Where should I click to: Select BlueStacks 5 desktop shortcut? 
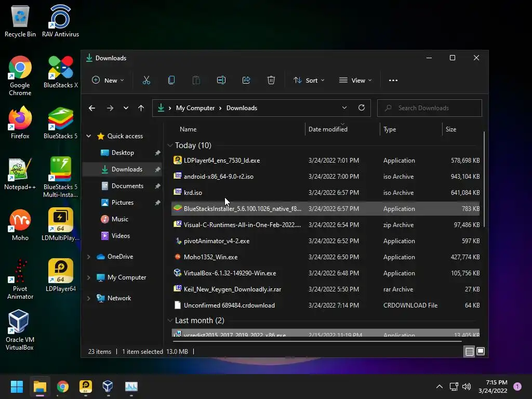point(61,123)
